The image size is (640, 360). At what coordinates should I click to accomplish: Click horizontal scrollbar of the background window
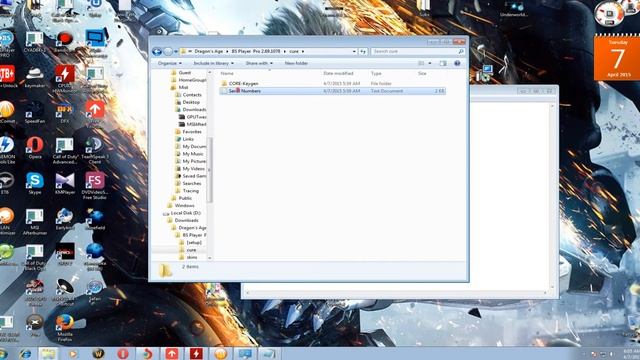coord(397,293)
